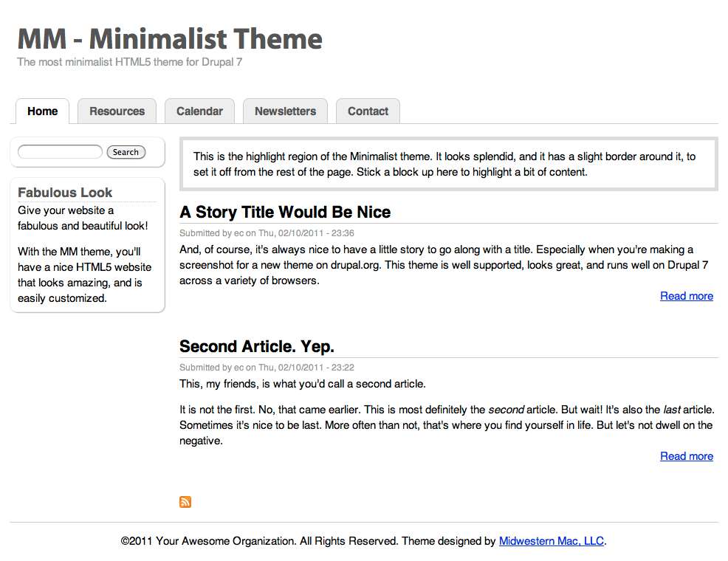
Task: Switch to the Home tab
Action: point(42,111)
